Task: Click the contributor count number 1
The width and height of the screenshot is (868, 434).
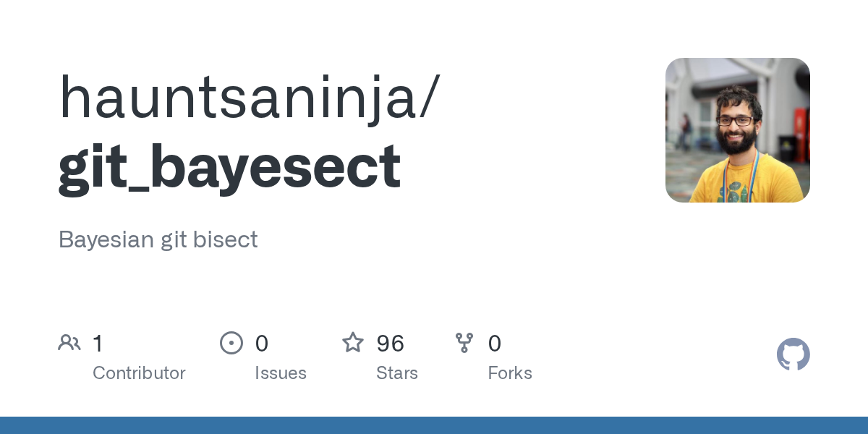Action: pos(98,343)
